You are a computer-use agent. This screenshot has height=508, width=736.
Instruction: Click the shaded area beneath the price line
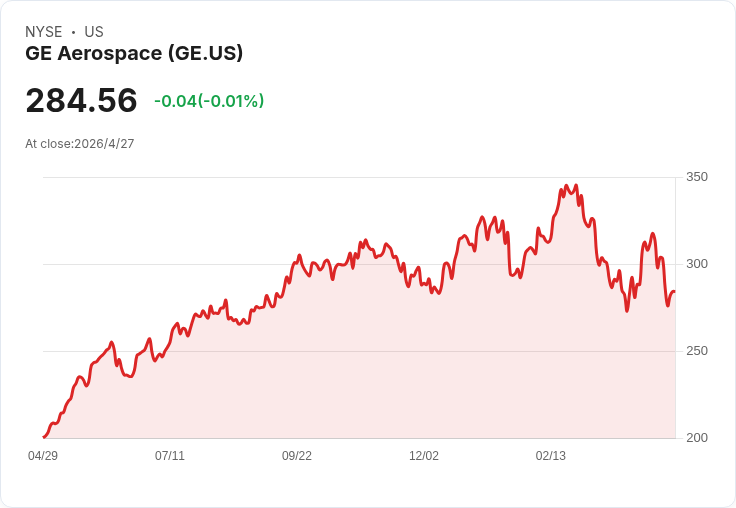400,380
